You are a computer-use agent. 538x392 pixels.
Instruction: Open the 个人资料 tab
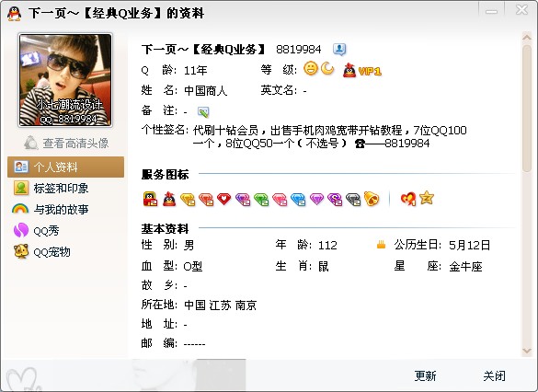click(x=65, y=167)
